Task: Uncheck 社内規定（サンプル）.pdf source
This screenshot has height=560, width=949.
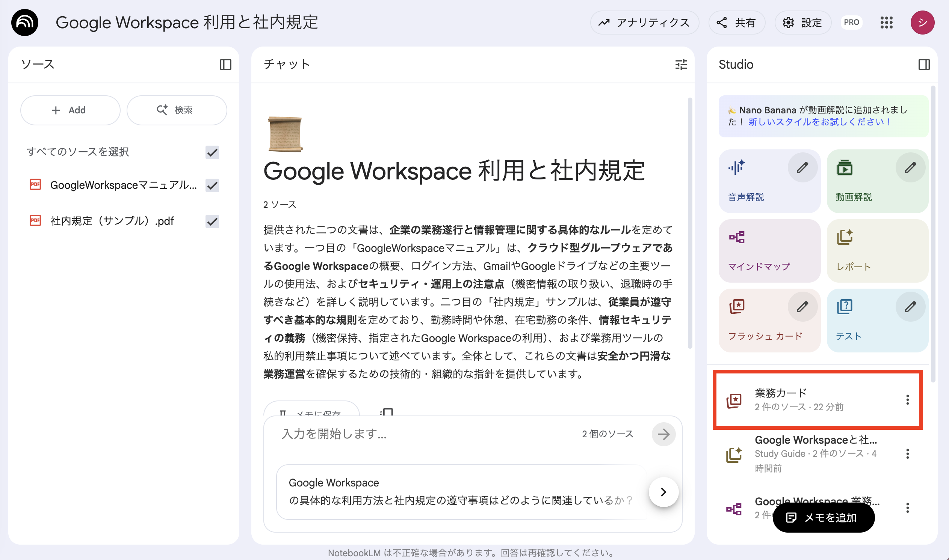Action: [212, 221]
